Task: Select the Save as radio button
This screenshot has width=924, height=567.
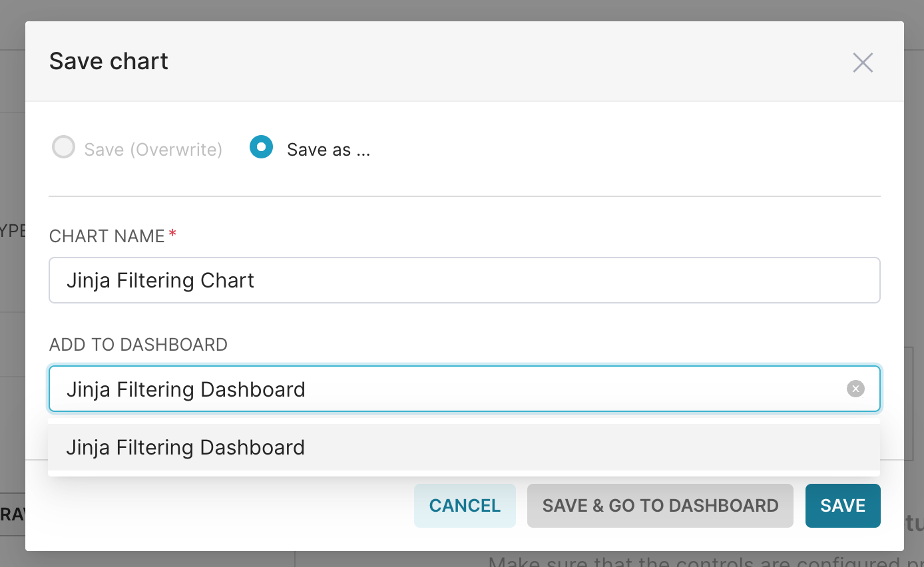Action: click(x=261, y=147)
